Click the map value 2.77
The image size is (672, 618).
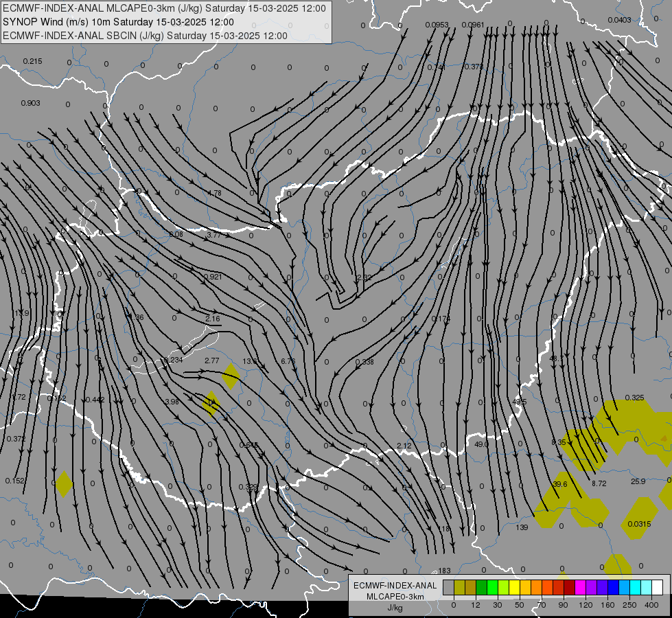[x=211, y=360]
